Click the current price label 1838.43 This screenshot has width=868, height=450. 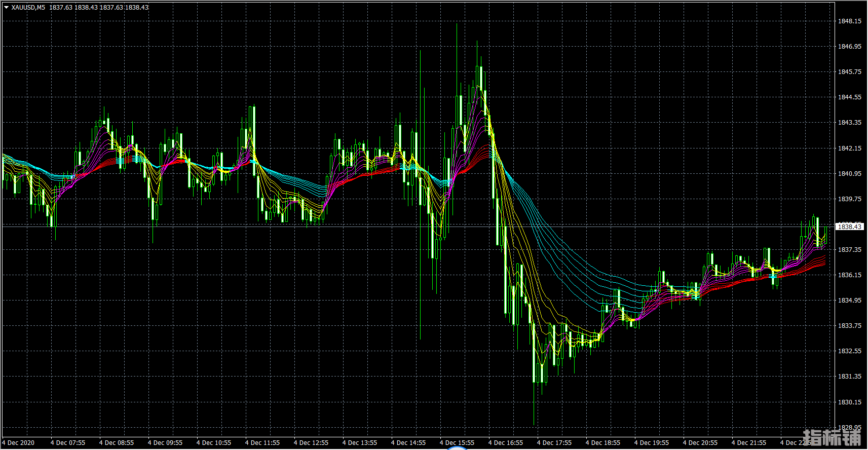[x=849, y=227]
